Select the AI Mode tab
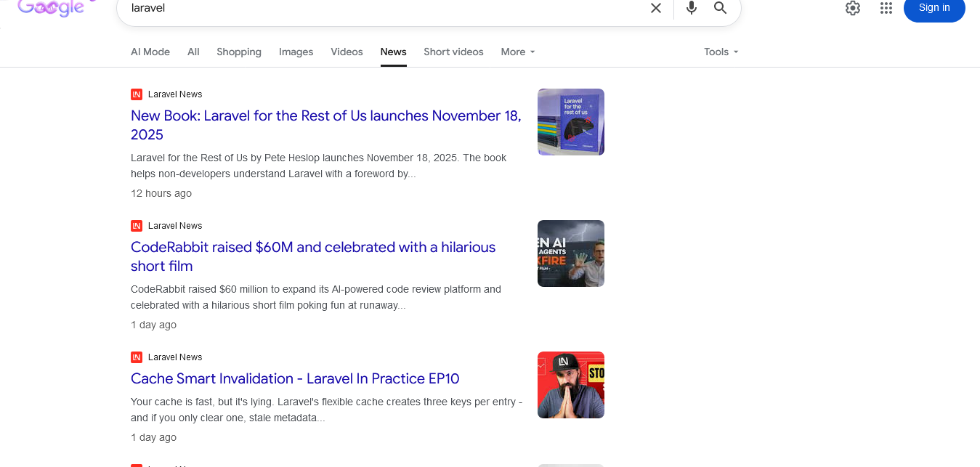The image size is (980, 467). coord(150,52)
